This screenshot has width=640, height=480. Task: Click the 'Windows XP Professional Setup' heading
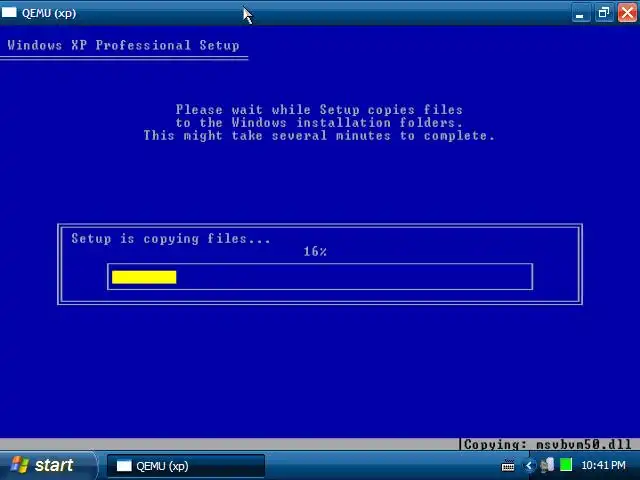pos(123,45)
